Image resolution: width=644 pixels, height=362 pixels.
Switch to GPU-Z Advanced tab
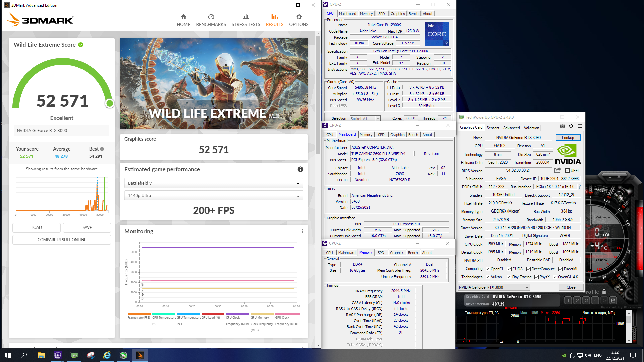512,128
